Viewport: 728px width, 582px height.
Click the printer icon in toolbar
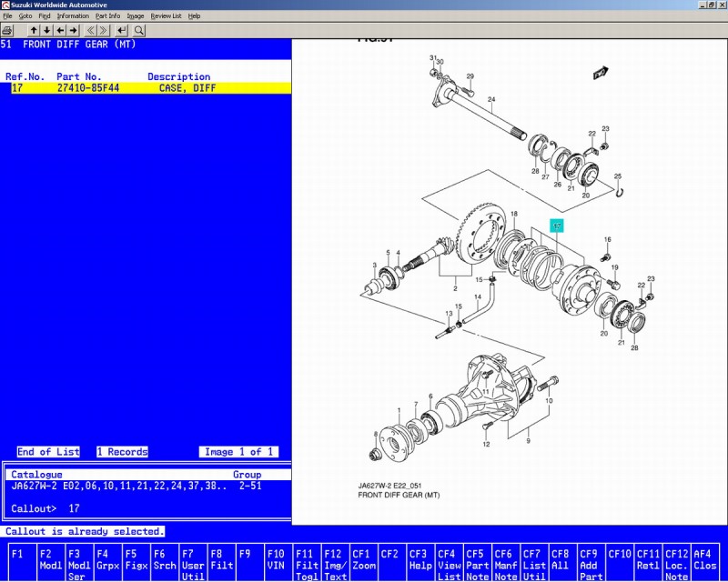7,31
